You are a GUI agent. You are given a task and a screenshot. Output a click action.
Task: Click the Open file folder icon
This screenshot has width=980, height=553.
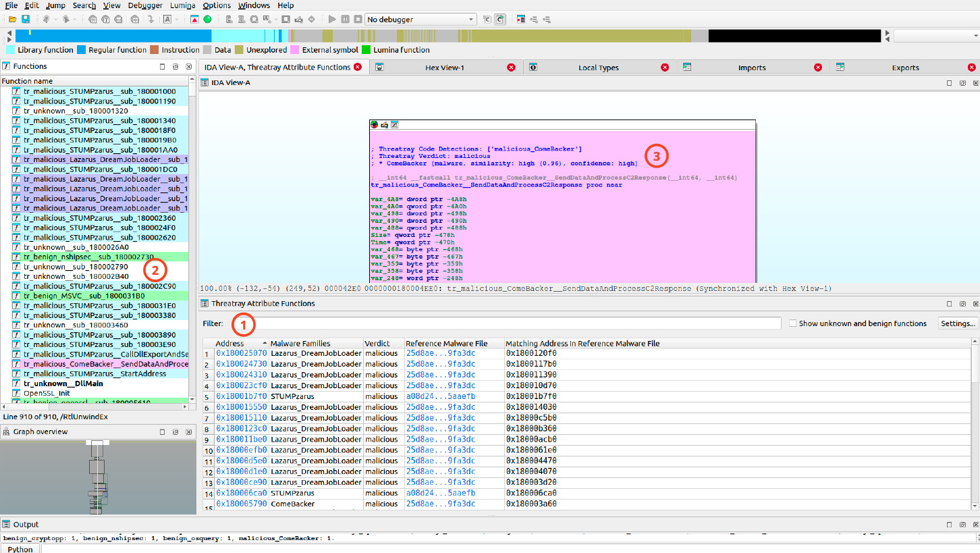[12, 20]
